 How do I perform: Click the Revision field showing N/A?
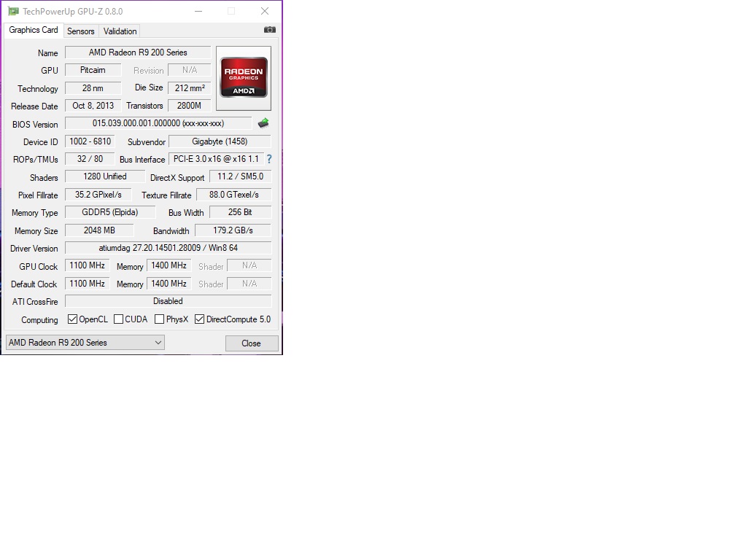click(x=190, y=70)
